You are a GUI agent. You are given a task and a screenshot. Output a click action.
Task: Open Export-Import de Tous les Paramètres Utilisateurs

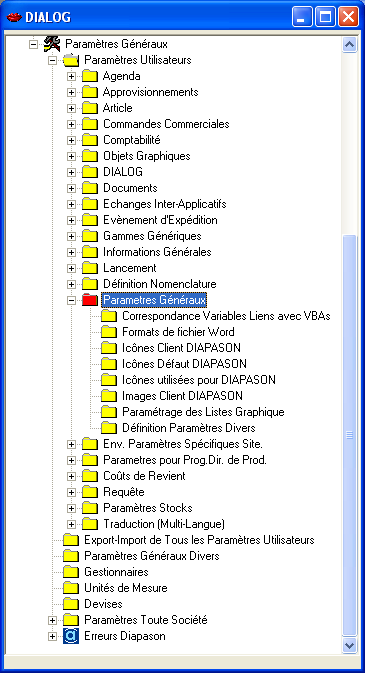[199, 540]
